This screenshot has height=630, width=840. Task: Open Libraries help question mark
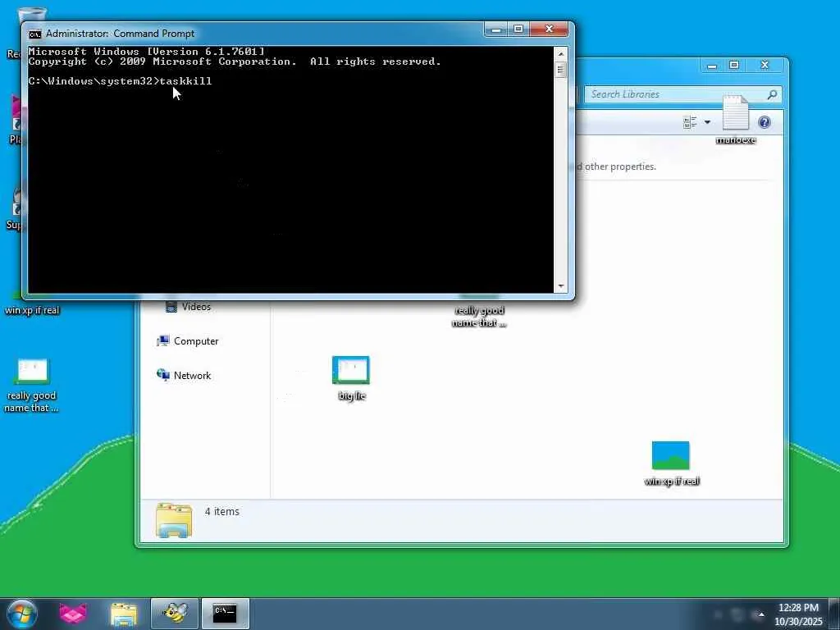click(765, 123)
